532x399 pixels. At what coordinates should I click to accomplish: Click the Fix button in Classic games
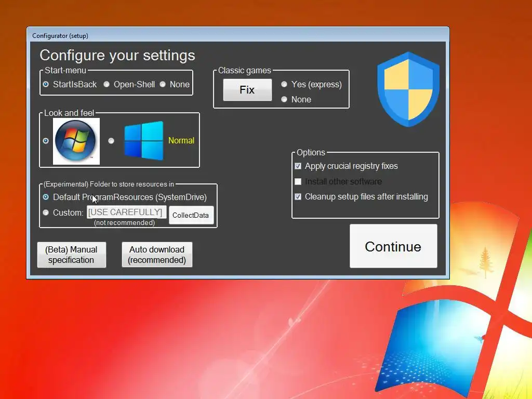pos(247,90)
